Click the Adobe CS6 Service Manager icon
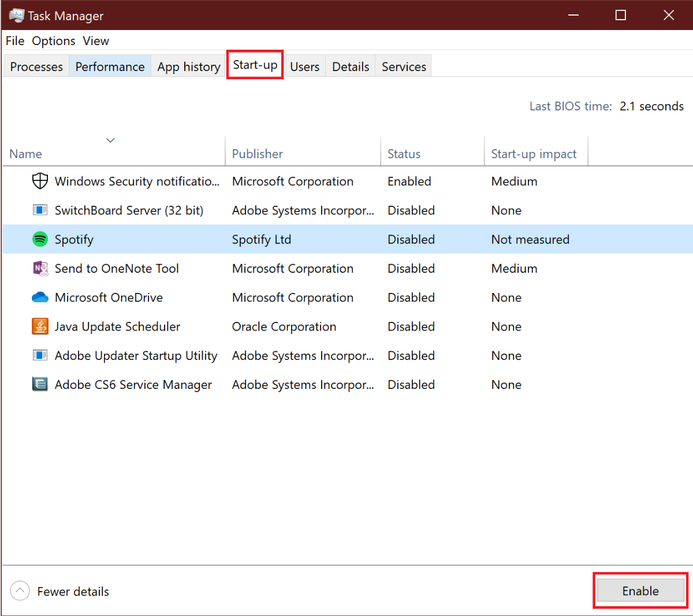 [40, 384]
